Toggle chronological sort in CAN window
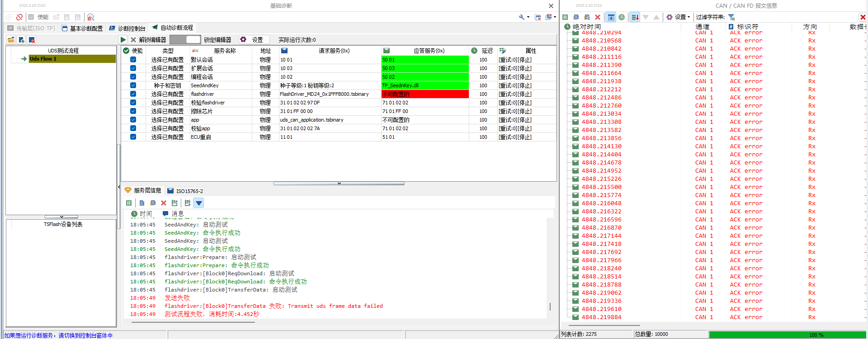Viewport: 868px width, 339px height. pyautogui.click(x=635, y=17)
